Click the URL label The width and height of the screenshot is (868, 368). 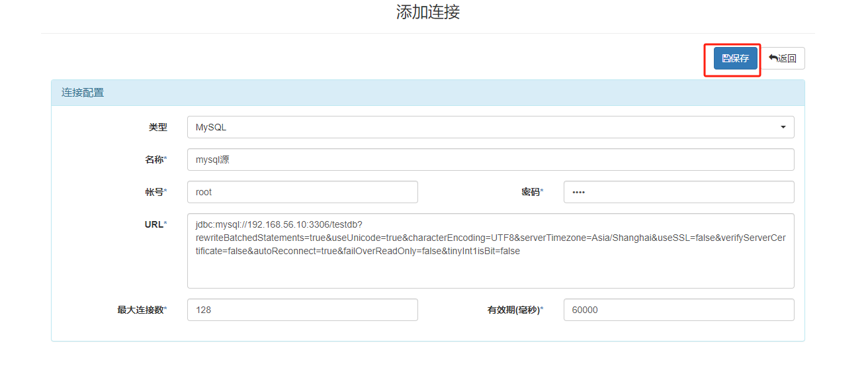155,224
